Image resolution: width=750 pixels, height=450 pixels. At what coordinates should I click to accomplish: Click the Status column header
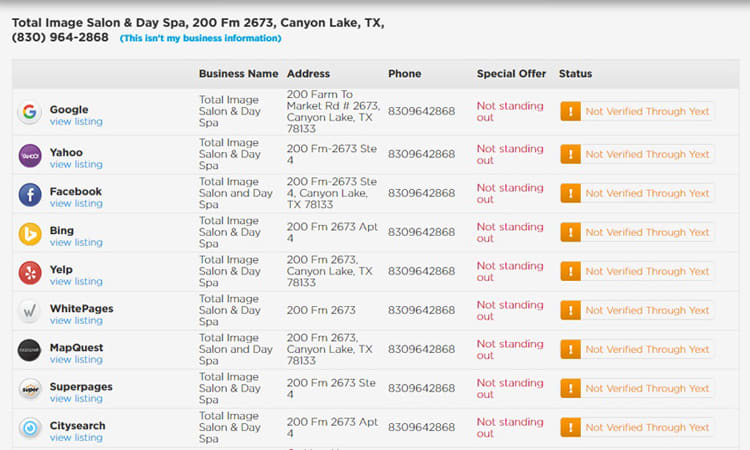pos(575,74)
